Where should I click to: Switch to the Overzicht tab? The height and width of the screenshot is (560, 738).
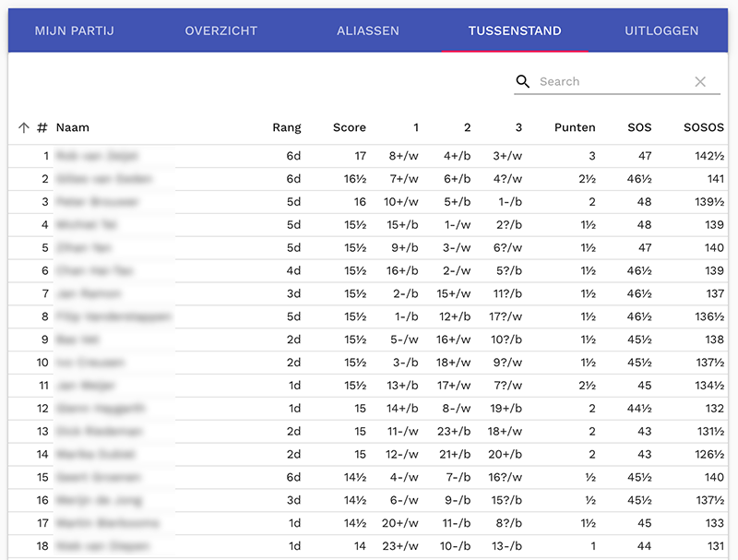[x=221, y=31]
